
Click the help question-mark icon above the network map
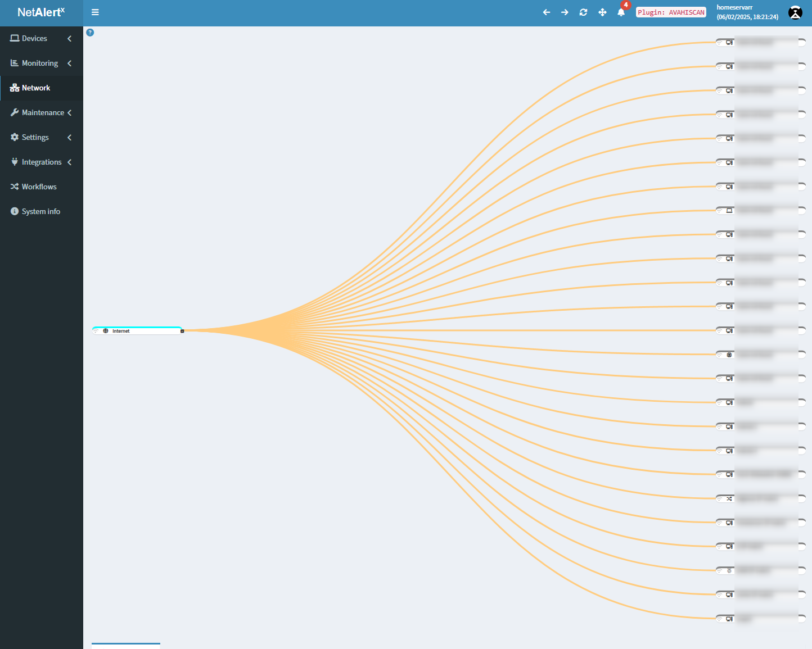(90, 33)
